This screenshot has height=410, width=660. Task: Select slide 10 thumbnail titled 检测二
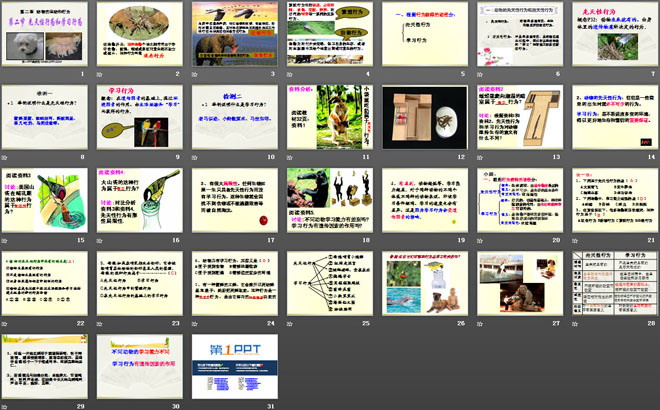(235, 117)
